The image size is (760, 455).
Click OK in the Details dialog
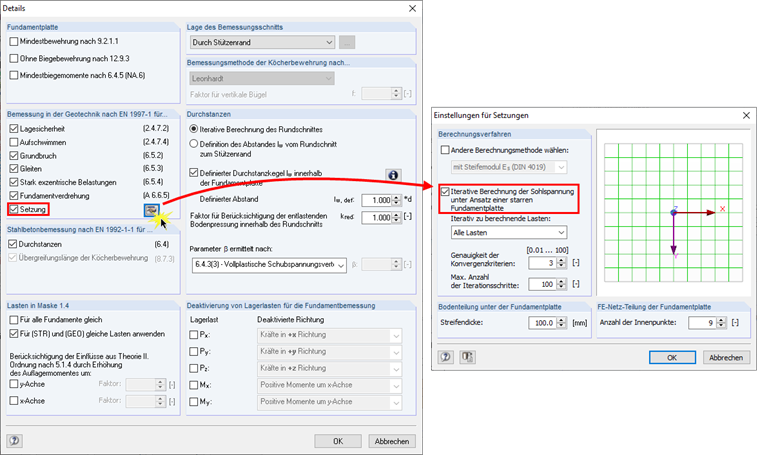338,441
